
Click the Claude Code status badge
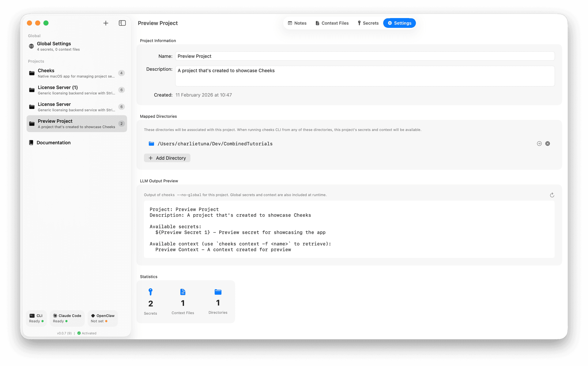point(67,318)
